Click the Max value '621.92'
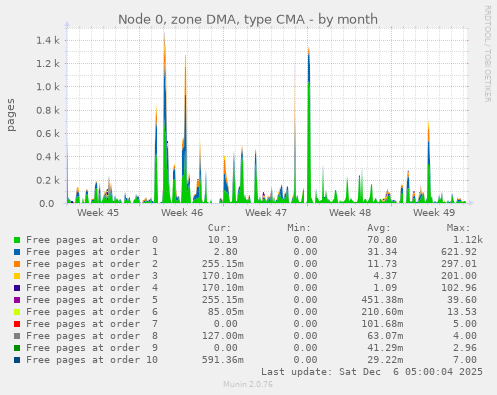 pyautogui.click(x=459, y=252)
